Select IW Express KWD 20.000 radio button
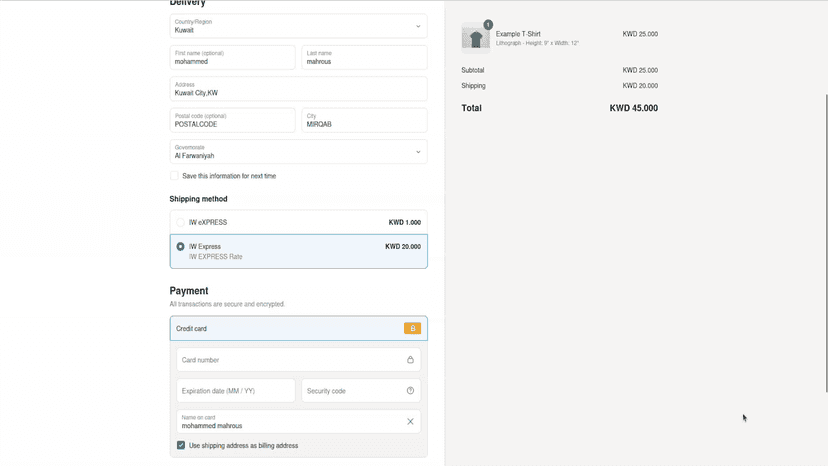 (181, 247)
